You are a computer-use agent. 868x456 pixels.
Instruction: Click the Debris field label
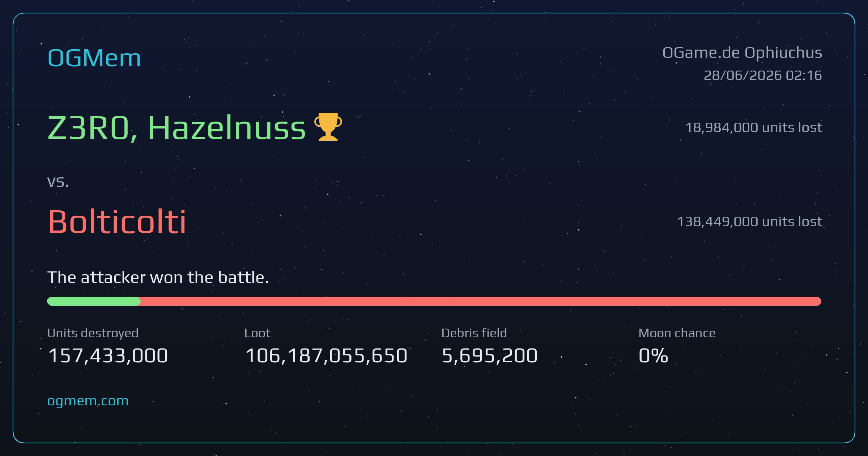click(474, 333)
